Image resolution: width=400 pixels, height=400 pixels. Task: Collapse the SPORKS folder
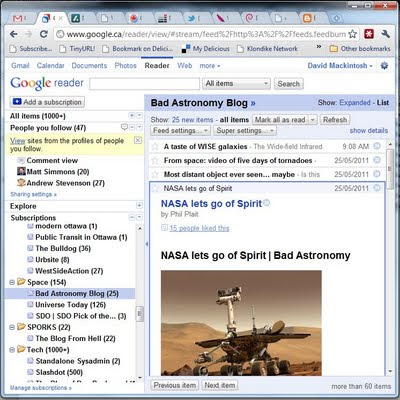12,327
